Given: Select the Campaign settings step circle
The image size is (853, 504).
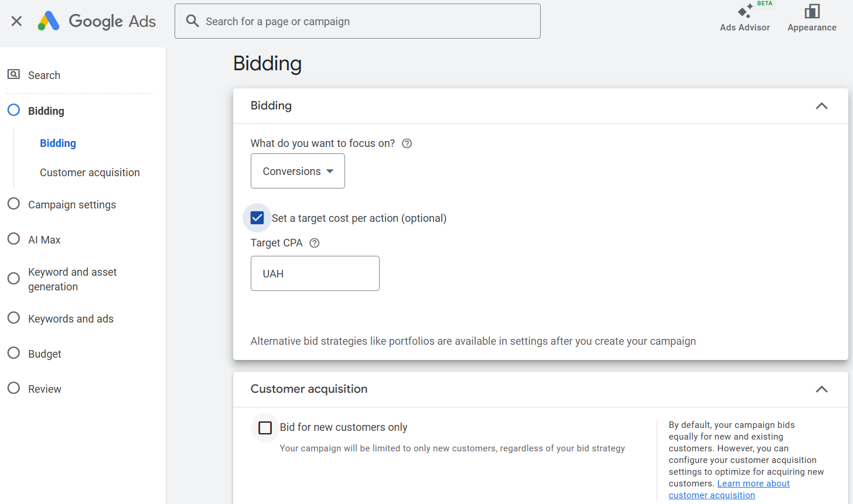Looking at the screenshot, I should (13, 204).
